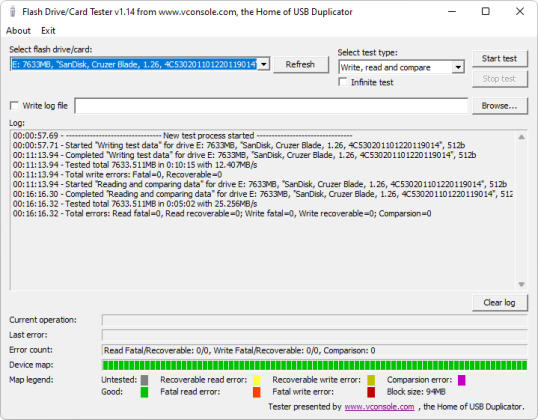Open the www.vconsole.com link
This screenshot has width=538, height=420.
[379, 407]
